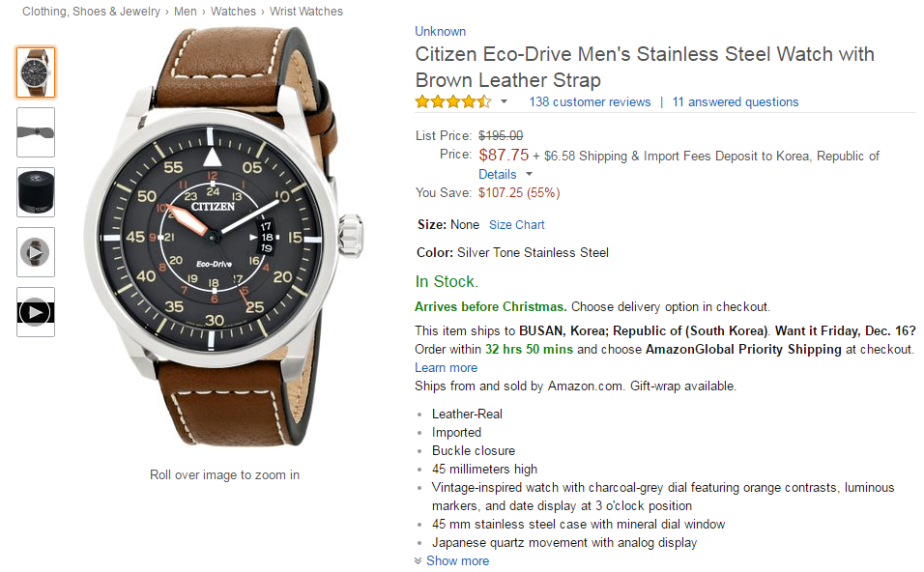Open the Size Chart link

click(x=516, y=224)
